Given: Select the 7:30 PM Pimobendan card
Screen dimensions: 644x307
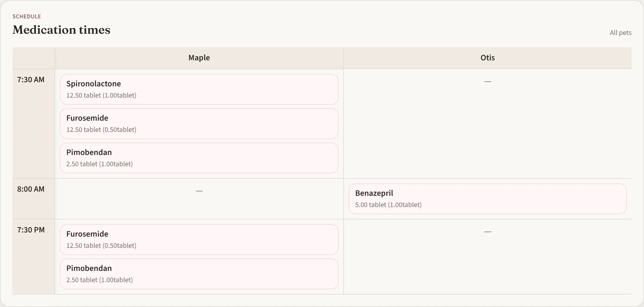Looking at the screenshot, I should pyautogui.click(x=199, y=274).
